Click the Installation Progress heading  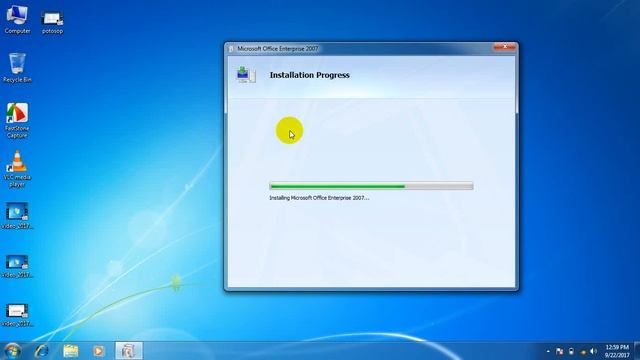point(309,75)
